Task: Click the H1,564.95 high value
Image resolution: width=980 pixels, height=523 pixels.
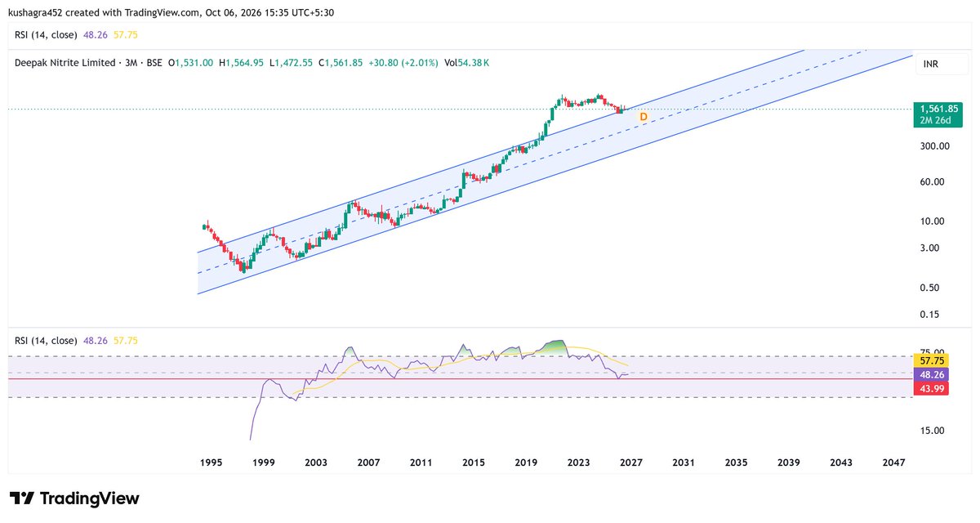Action: [x=242, y=63]
